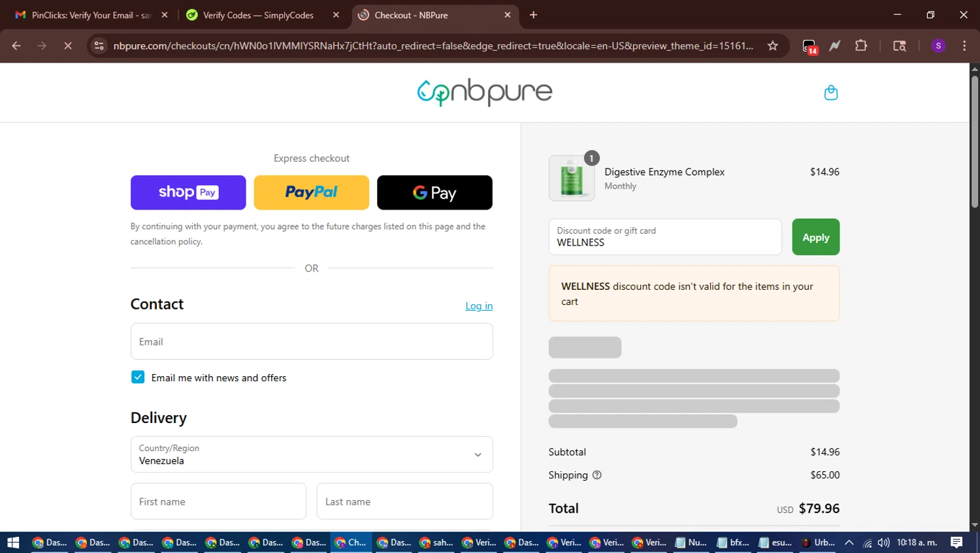The height and width of the screenshot is (553, 980).
Task: Close the Checkout NBPure tab
Action: 508,15
